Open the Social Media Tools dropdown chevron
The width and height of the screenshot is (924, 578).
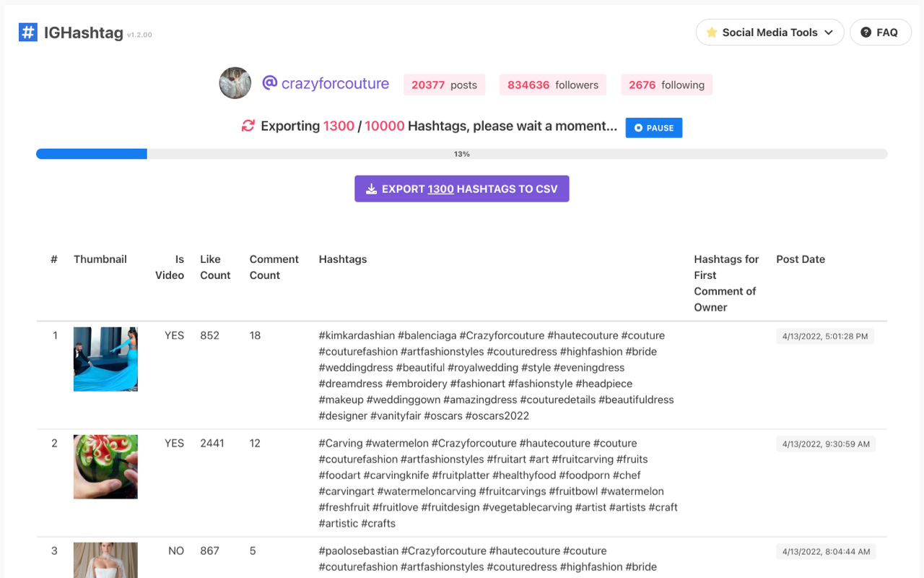click(830, 32)
